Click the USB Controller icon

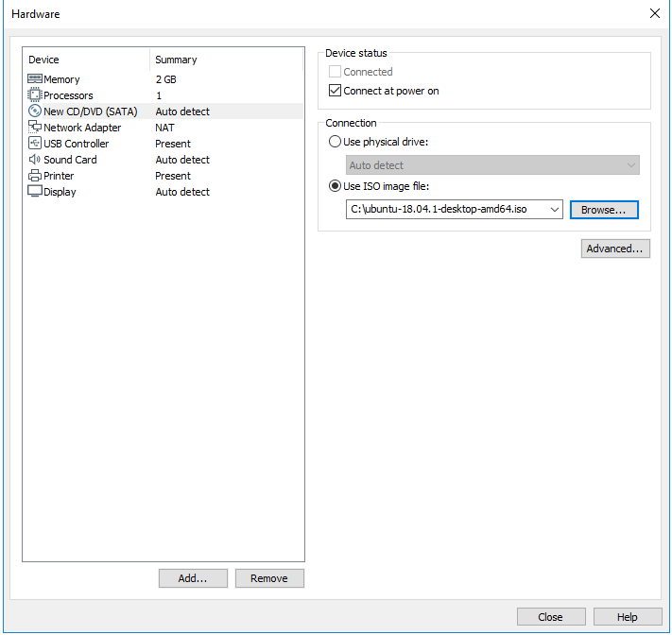tap(35, 143)
